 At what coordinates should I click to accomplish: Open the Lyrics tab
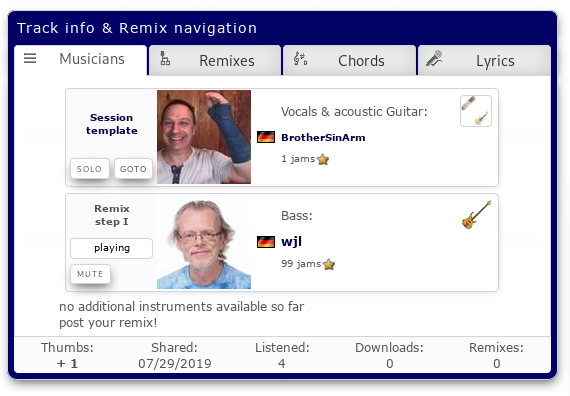click(x=484, y=60)
